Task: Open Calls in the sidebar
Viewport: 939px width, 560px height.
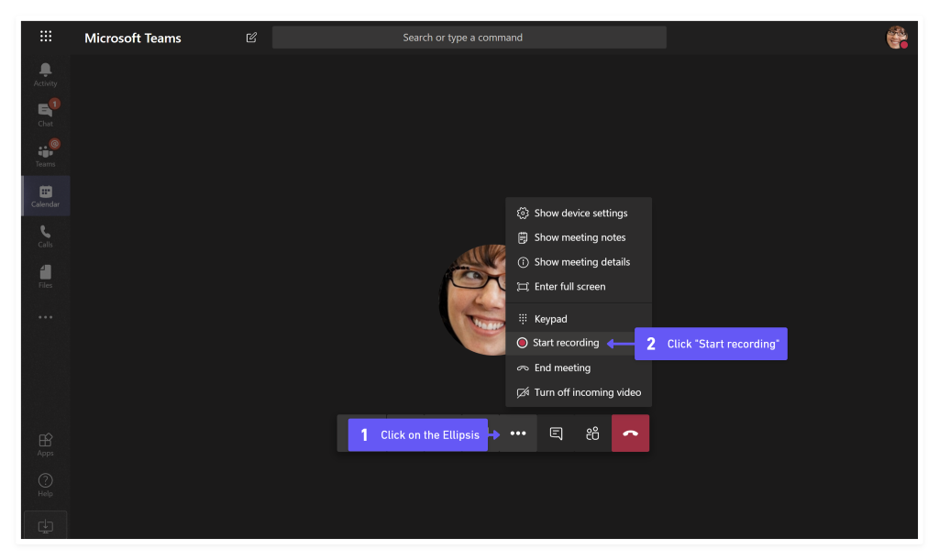Action: point(46,236)
